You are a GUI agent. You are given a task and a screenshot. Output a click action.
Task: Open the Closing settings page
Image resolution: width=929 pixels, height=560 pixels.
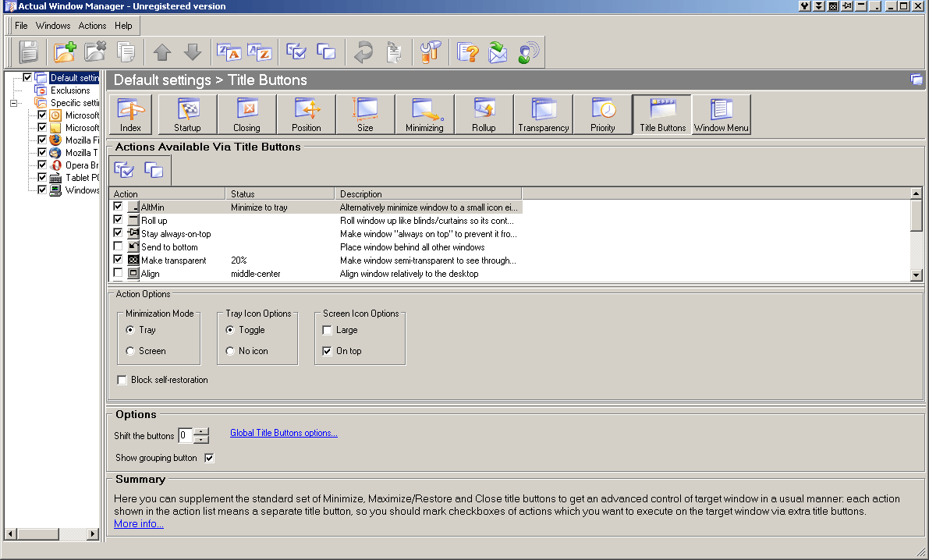click(246, 114)
